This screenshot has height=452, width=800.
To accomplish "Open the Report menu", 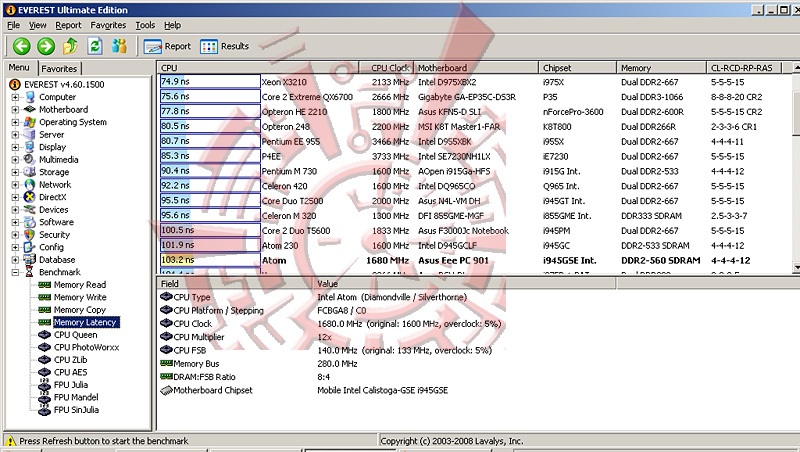I will click(68, 25).
